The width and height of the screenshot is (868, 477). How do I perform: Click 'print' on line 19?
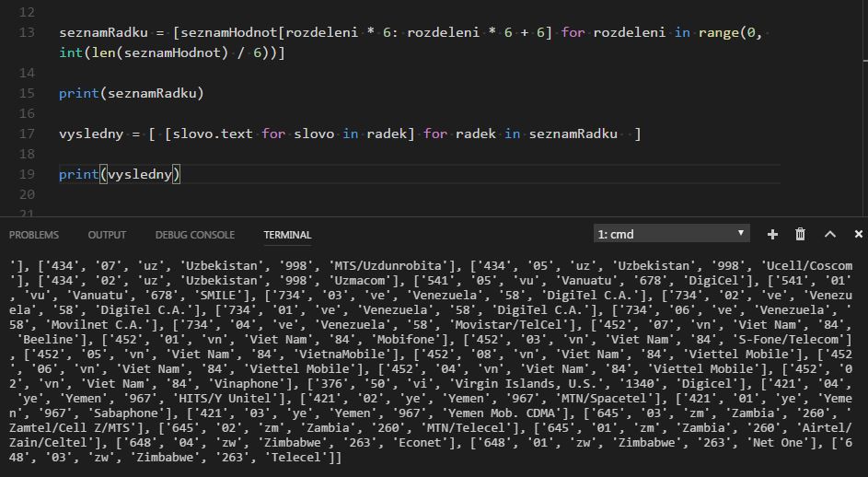point(79,174)
